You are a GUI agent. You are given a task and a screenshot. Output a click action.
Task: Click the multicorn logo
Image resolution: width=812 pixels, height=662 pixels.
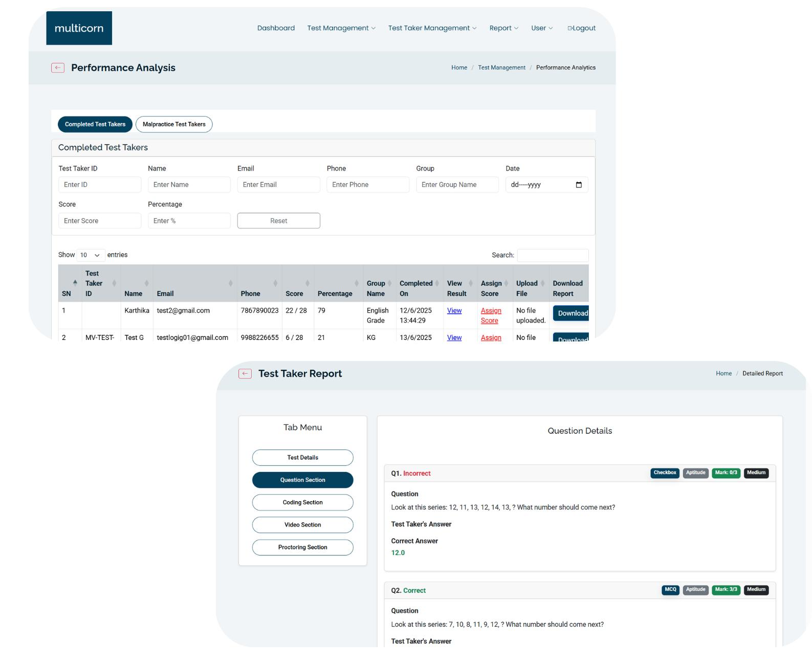click(79, 28)
